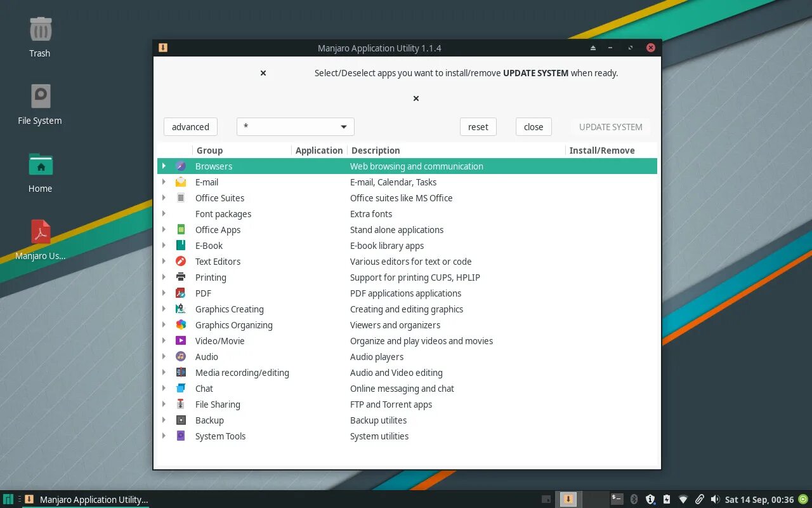Click the 'System utilities' description text
Screen dimensions: 812x508
pos(379,436)
